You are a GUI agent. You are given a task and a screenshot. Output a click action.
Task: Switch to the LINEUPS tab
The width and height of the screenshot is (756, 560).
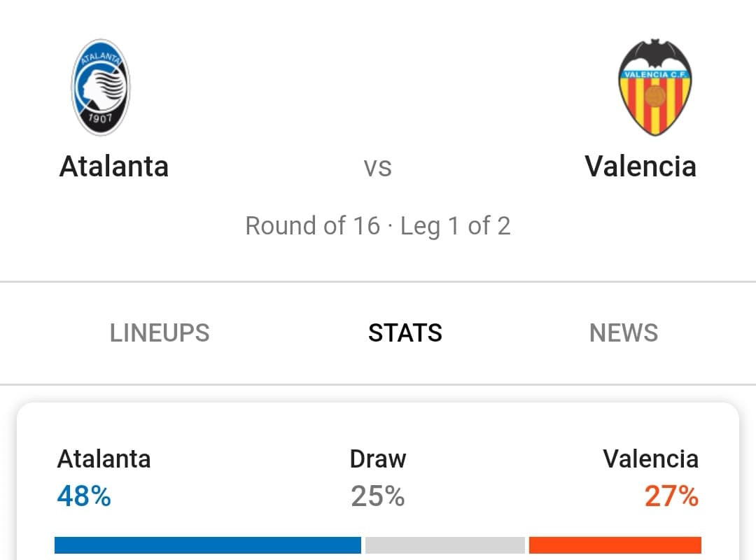tap(160, 332)
